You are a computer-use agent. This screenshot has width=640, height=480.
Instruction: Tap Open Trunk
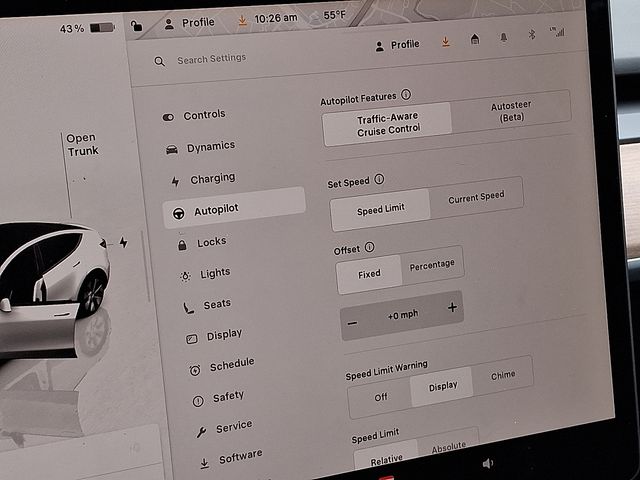(83, 144)
